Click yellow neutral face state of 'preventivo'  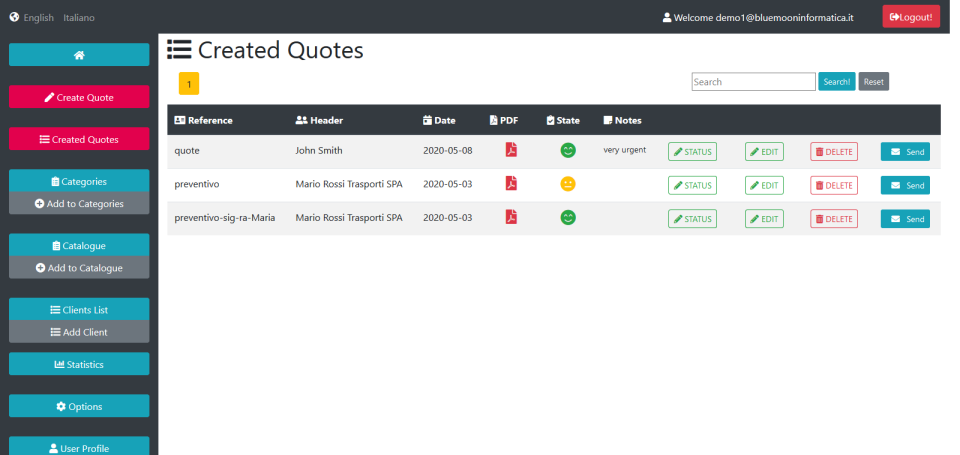pyautogui.click(x=568, y=184)
